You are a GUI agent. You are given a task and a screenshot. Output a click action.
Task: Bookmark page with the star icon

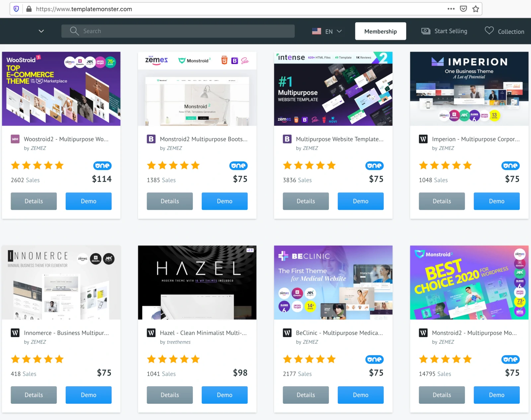click(x=476, y=9)
